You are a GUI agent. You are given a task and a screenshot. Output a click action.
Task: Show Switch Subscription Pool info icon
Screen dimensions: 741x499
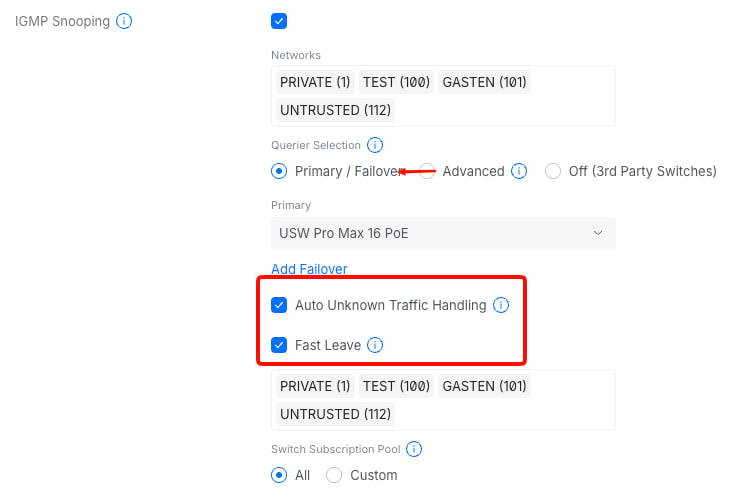[414, 449]
